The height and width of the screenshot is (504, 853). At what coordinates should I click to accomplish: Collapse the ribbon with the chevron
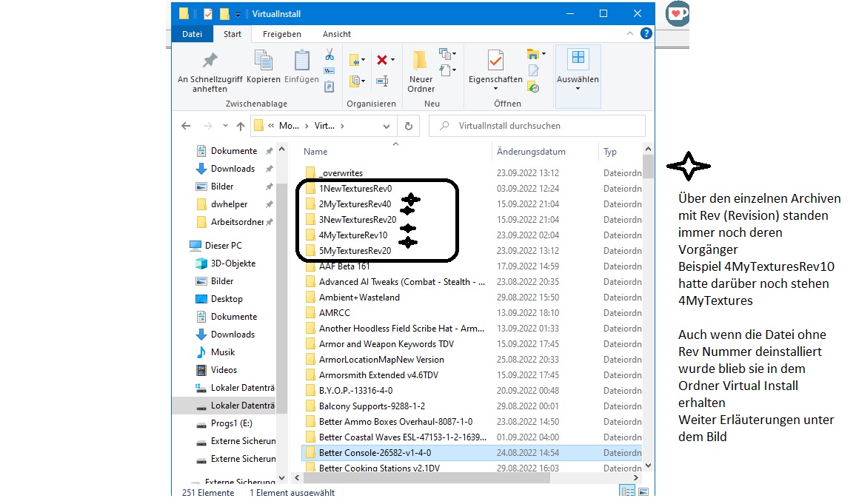(632, 34)
